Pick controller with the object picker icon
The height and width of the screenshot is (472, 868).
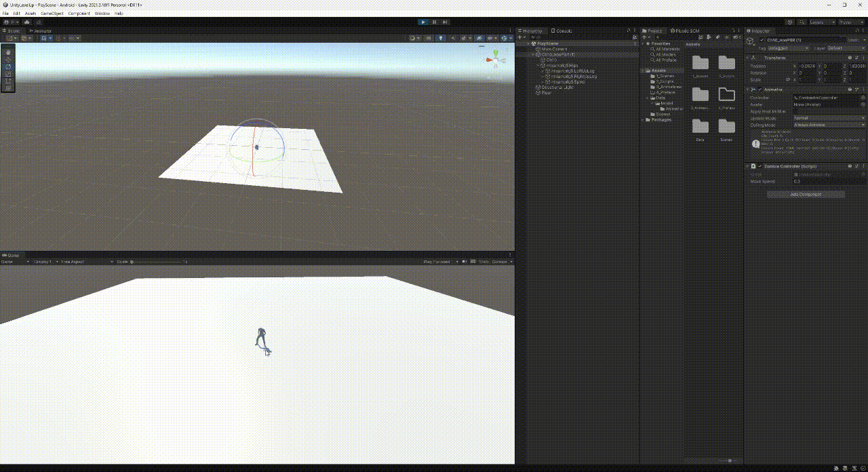click(863, 98)
